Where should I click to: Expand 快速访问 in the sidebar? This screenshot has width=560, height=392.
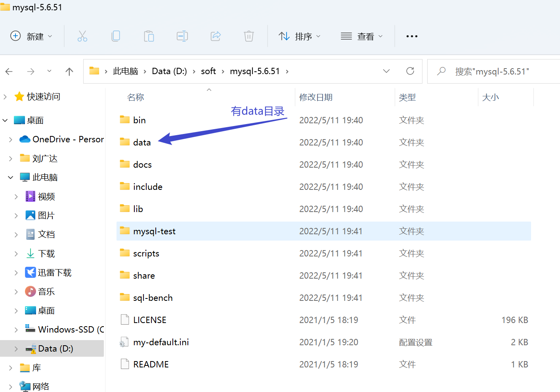5,97
